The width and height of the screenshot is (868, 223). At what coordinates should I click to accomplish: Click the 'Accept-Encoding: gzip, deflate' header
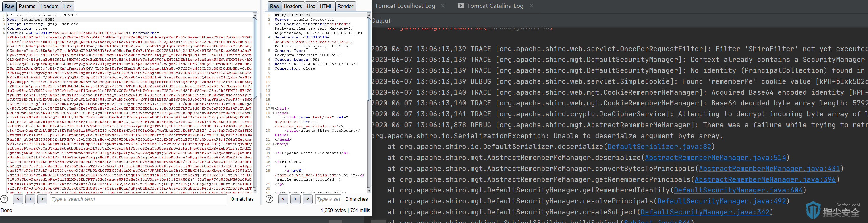[43, 24]
